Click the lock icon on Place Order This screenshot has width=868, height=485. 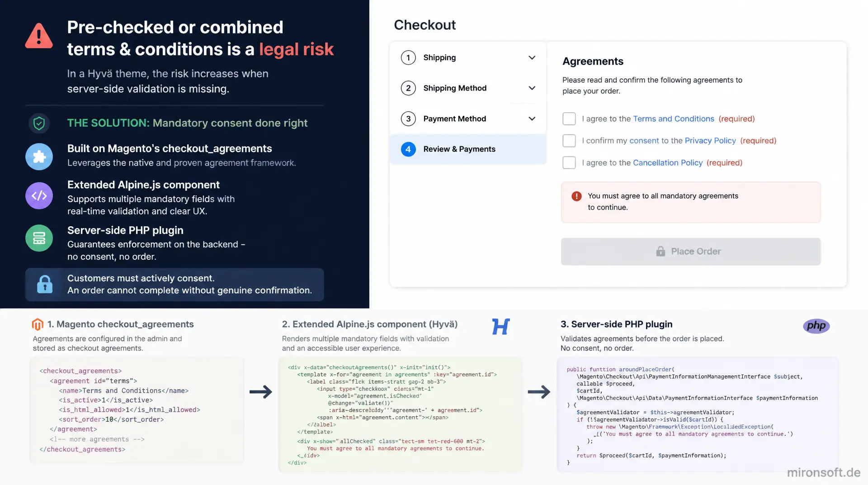(x=660, y=252)
